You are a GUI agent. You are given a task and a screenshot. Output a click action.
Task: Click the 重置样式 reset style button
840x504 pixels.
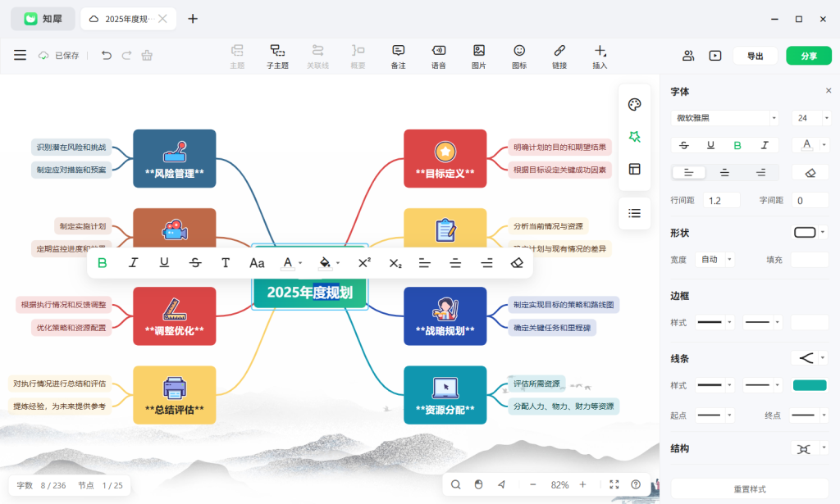pyautogui.click(x=750, y=489)
